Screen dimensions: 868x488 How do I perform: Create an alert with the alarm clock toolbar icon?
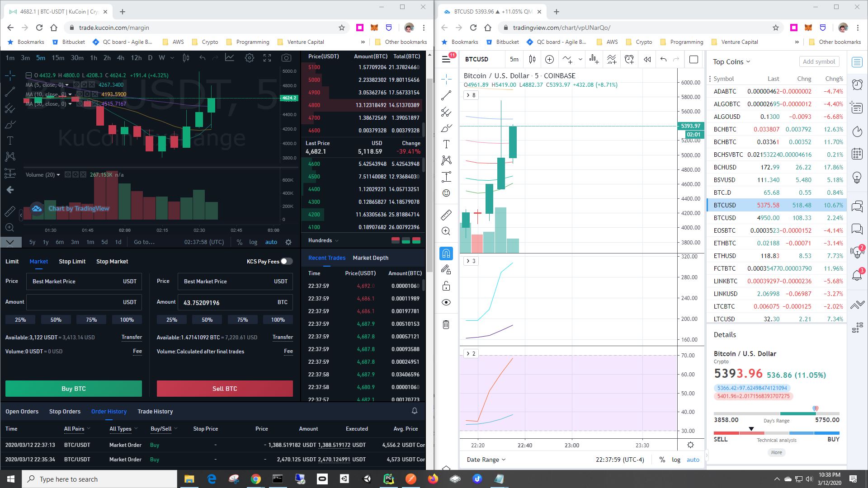click(629, 59)
